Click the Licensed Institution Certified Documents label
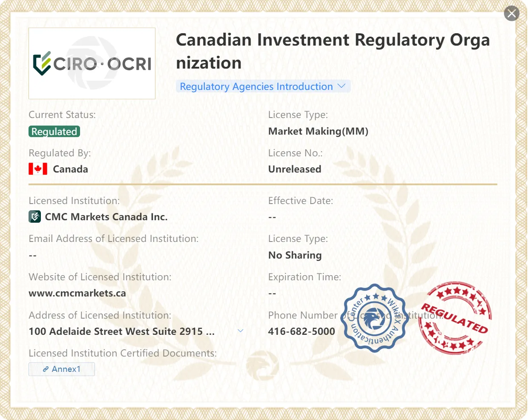Image resolution: width=528 pixels, height=420 pixels. (x=123, y=353)
